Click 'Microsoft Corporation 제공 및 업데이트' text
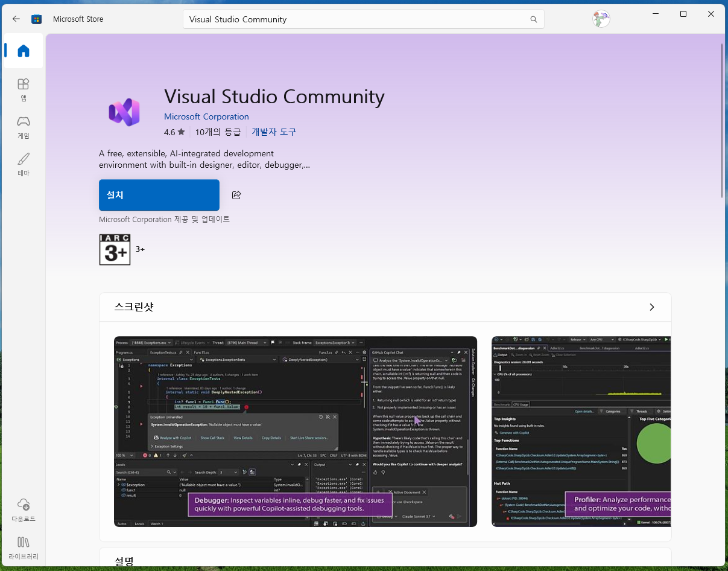728x571 pixels. click(x=164, y=219)
